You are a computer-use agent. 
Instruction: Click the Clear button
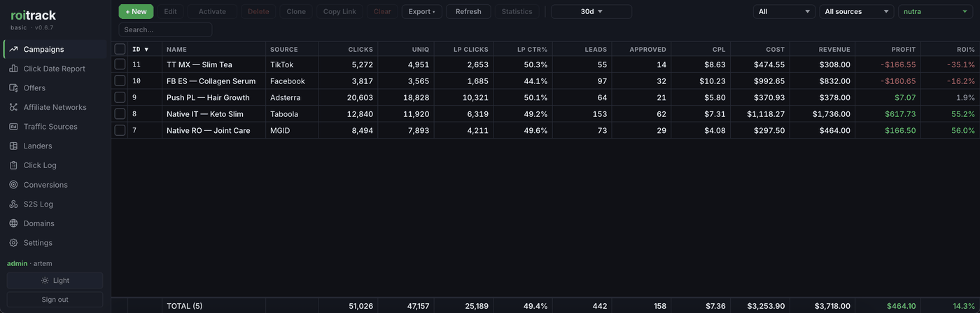click(x=382, y=11)
